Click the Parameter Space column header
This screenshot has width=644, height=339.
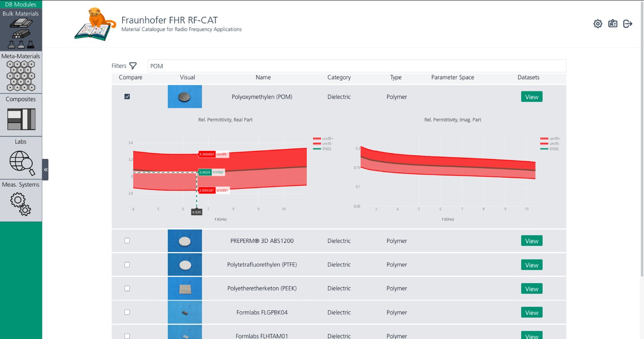pos(453,77)
